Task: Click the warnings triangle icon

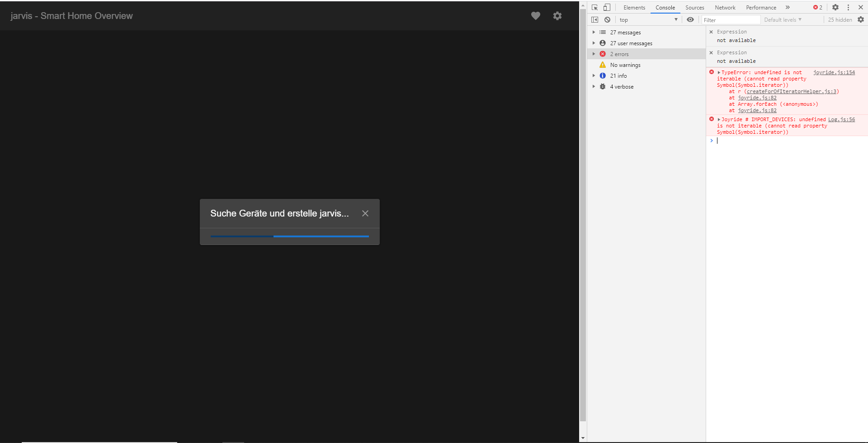Action: pyautogui.click(x=603, y=65)
